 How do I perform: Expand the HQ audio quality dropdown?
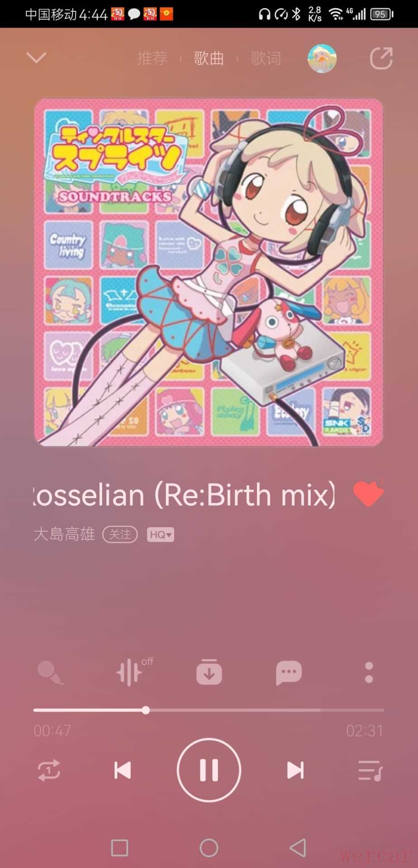[161, 535]
